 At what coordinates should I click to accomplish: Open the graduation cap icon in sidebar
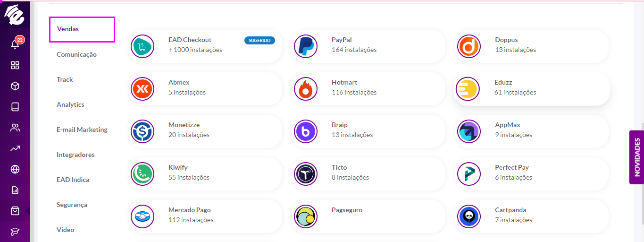coord(15,232)
